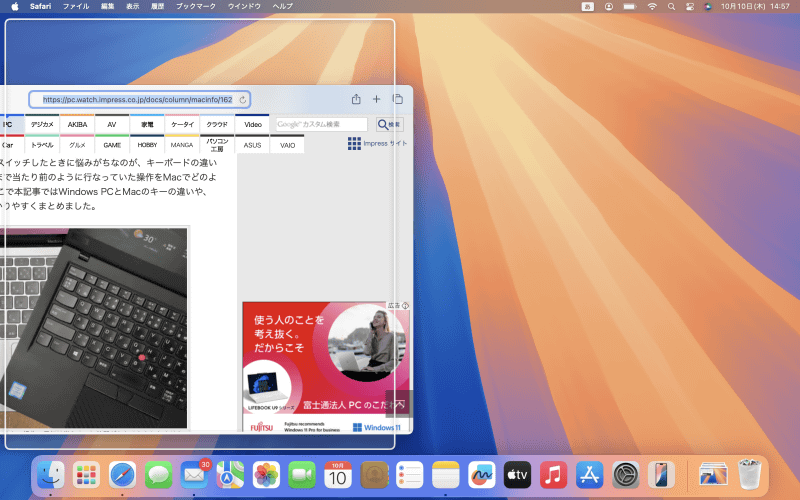Select the 家電 site tab
Screen dimensions: 800x500
pos(147,124)
